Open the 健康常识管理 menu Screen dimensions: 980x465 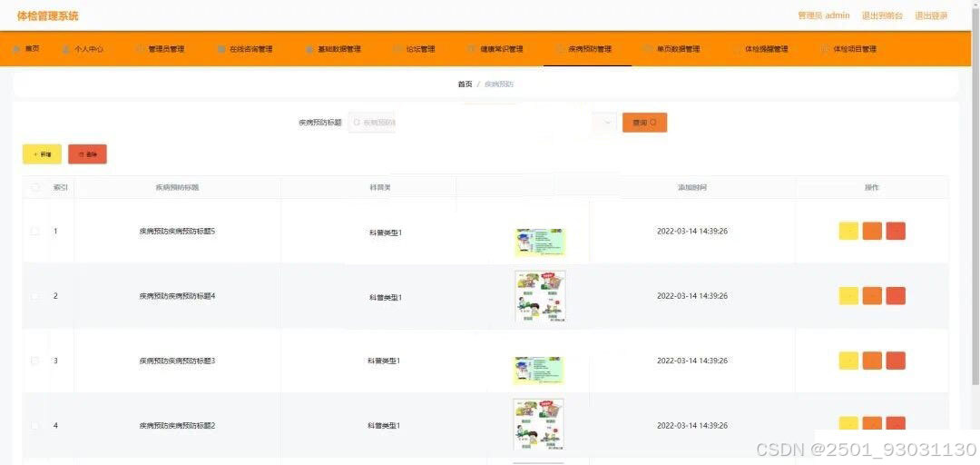(495, 49)
